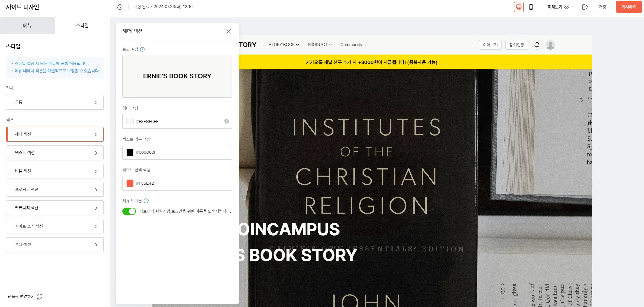Switch to mobile preview mode icon

click(x=531, y=7)
